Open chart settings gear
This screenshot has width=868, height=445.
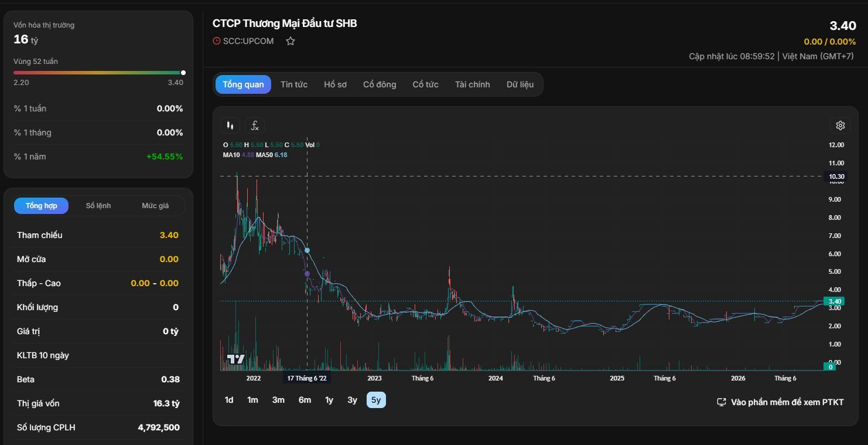[840, 125]
